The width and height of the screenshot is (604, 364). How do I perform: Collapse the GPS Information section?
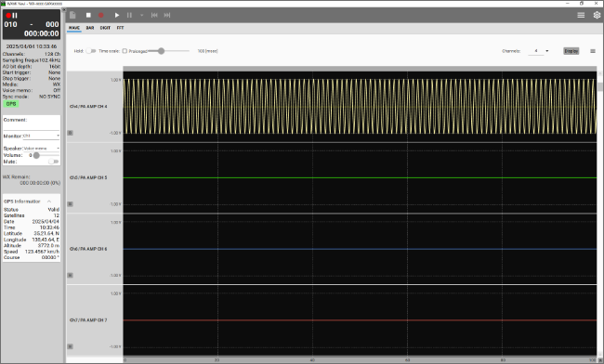click(x=49, y=201)
